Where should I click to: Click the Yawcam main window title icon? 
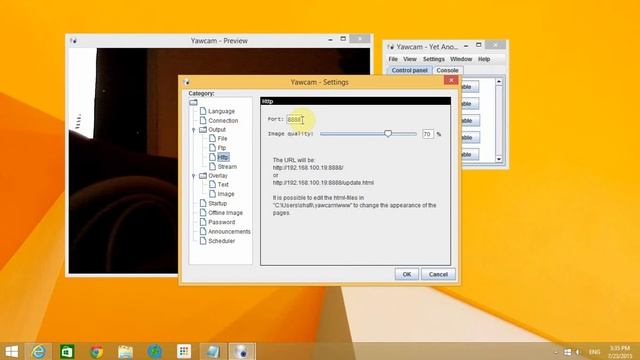tap(391, 47)
